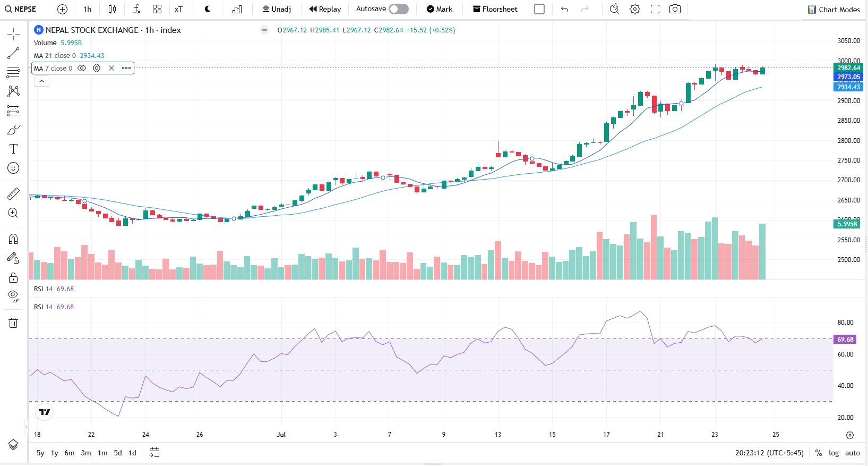Set the time range to 3m

click(x=86, y=453)
